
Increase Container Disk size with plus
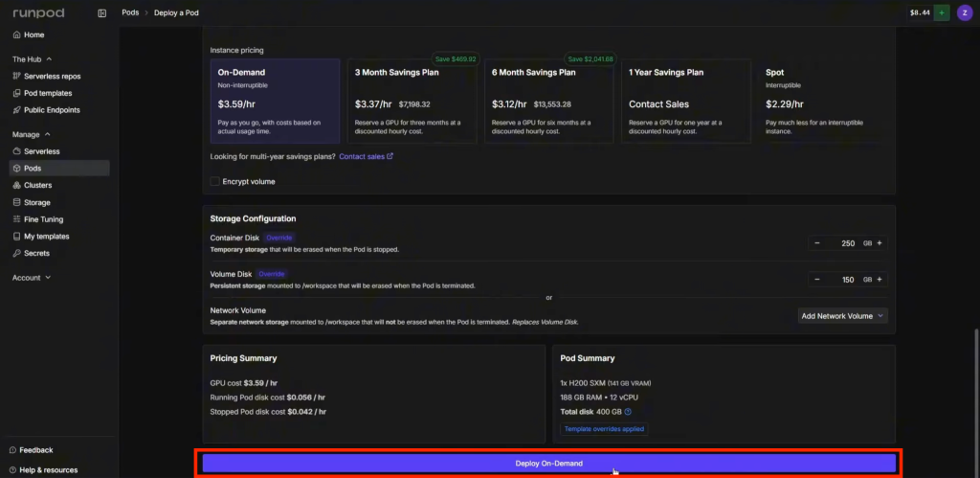[880, 243]
